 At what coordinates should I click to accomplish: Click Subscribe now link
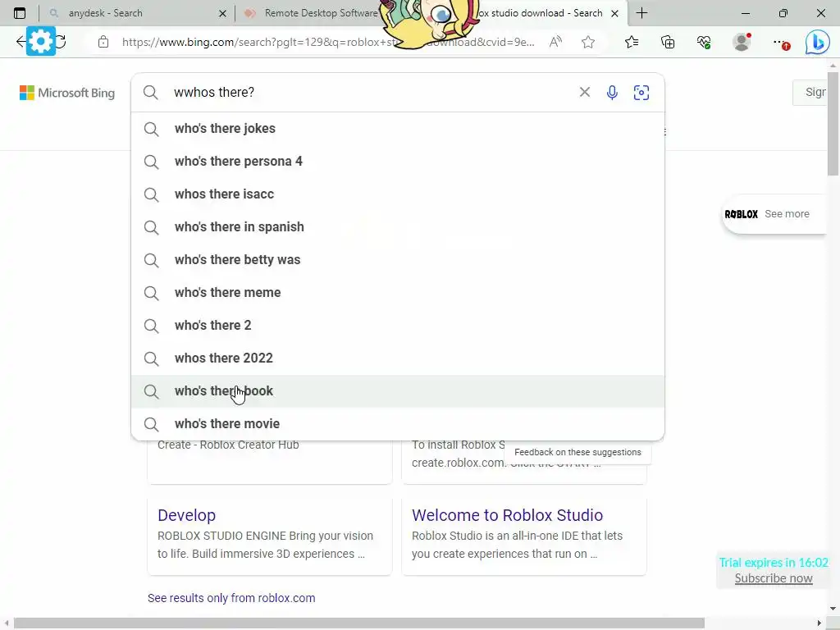point(774,578)
